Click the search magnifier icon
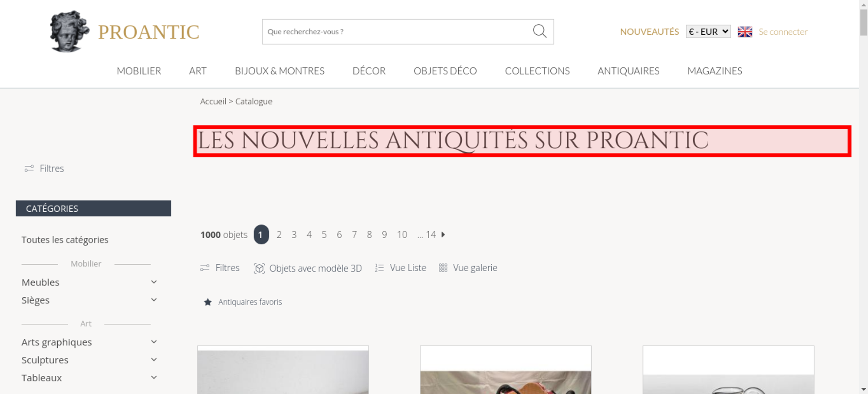Screen dimensions: 868x394 click(x=539, y=31)
